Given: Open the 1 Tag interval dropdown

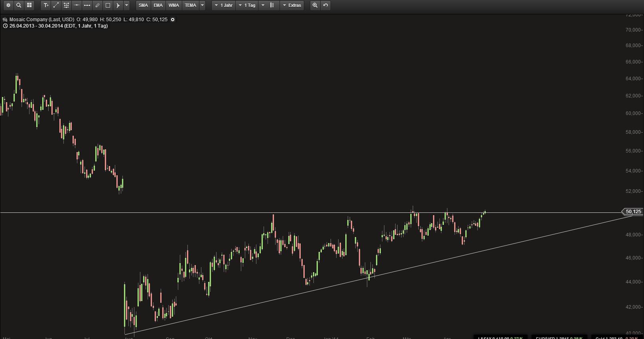Looking at the screenshot, I should 247,5.
